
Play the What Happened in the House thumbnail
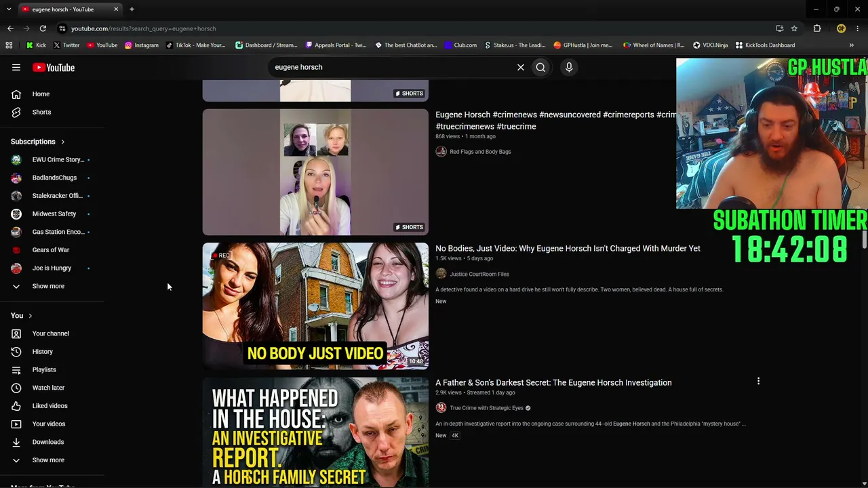point(315,432)
